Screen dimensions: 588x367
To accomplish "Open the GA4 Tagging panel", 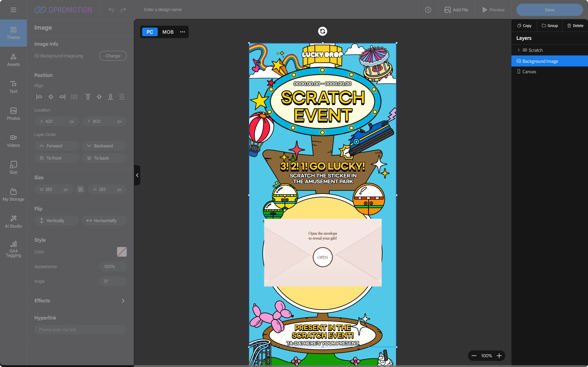I will click(x=13, y=248).
